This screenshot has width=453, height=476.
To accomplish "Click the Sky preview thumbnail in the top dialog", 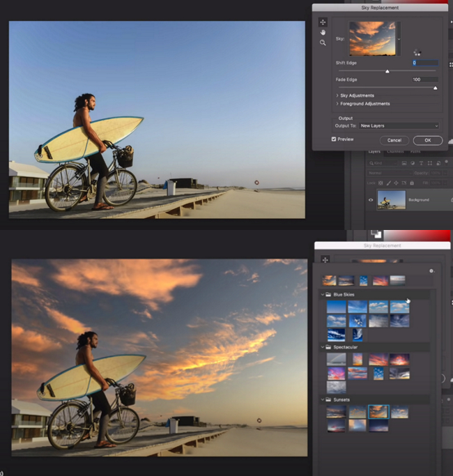I will (373, 39).
